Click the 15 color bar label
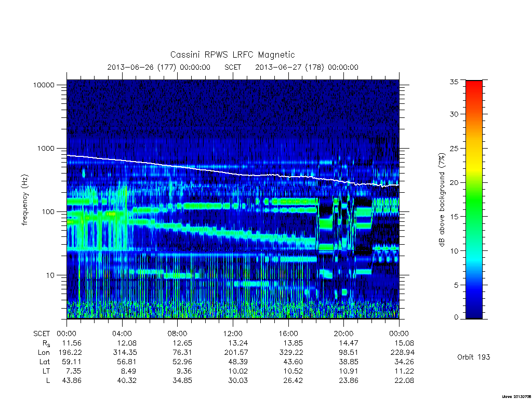 click(x=454, y=217)
